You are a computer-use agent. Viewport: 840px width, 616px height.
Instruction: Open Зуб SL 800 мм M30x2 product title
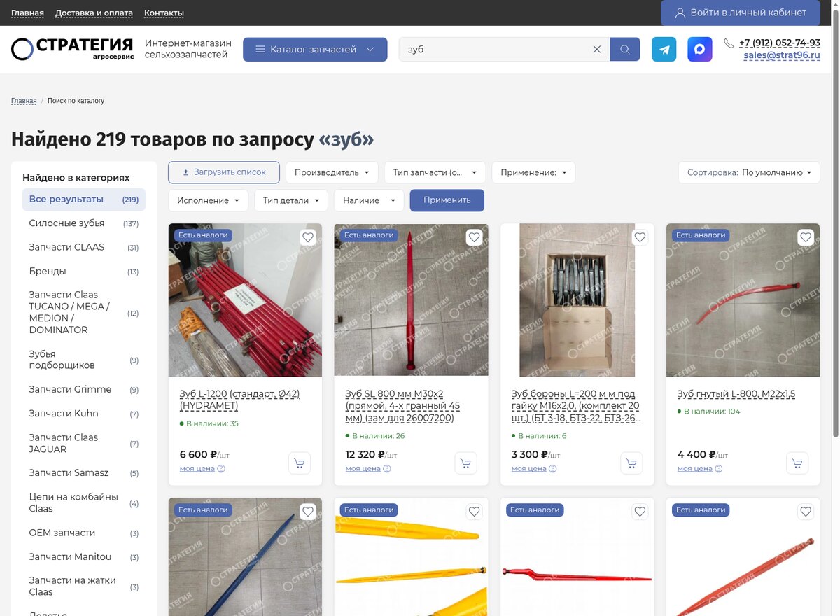(x=402, y=406)
